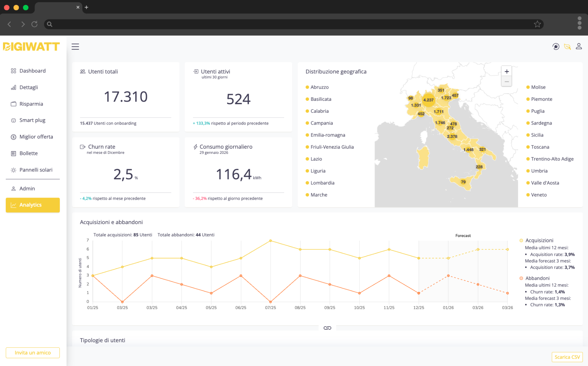Click the yellow leaf icon in header
The height and width of the screenshot is (366, 588).
point(567,47)
